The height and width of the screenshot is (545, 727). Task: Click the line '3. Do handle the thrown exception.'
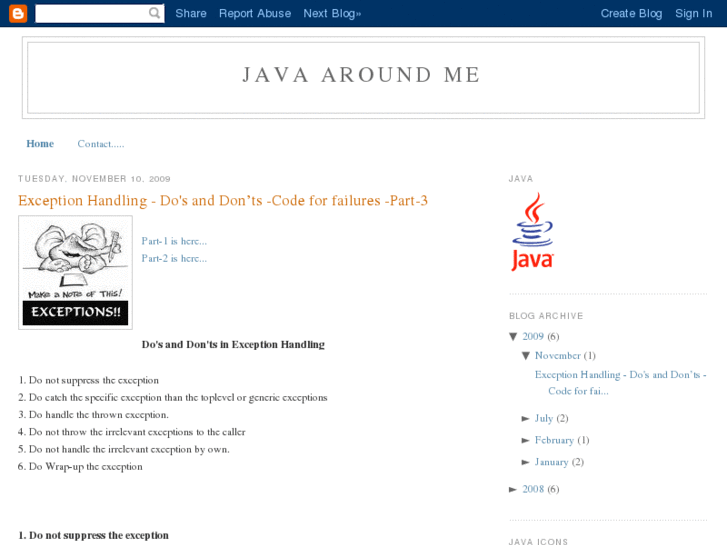[93, 415]
